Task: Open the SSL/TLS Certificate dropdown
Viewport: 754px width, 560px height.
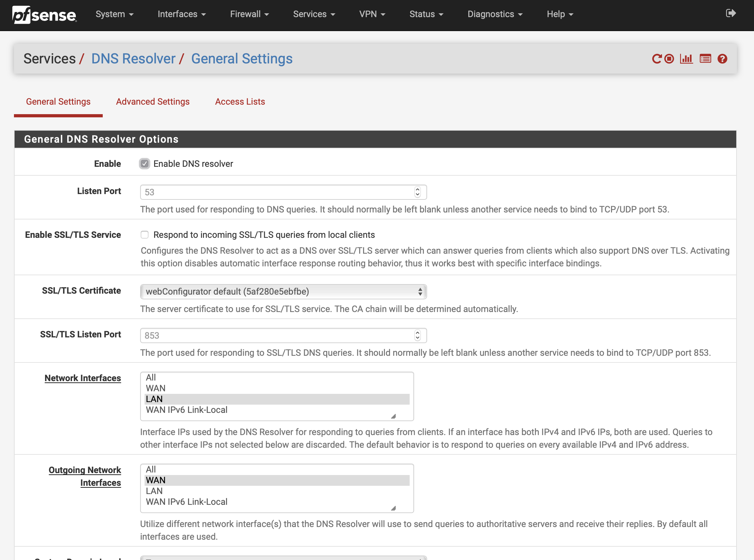Action: pos(283,291)
